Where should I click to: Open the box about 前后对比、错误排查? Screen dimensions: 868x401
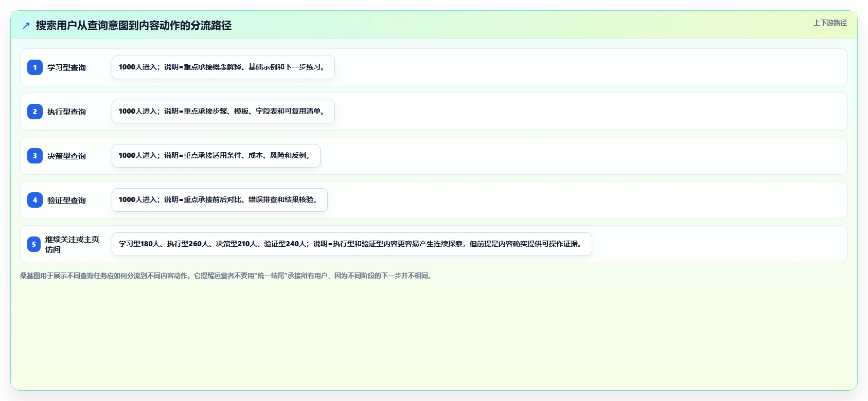click(x=220, y=200)
